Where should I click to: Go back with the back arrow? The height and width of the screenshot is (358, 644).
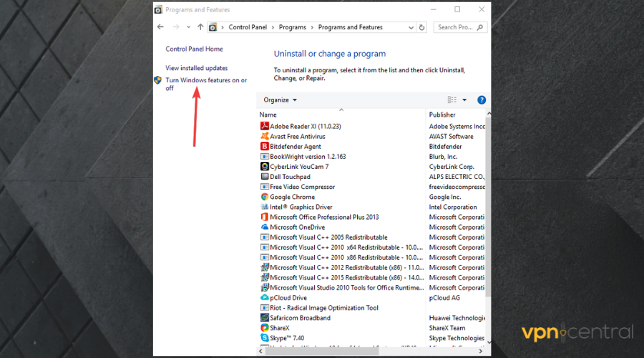(x=160, y=27)
